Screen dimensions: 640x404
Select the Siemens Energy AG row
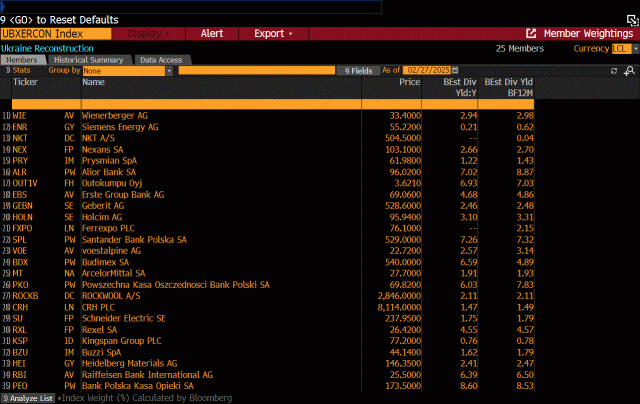point(267,127)
